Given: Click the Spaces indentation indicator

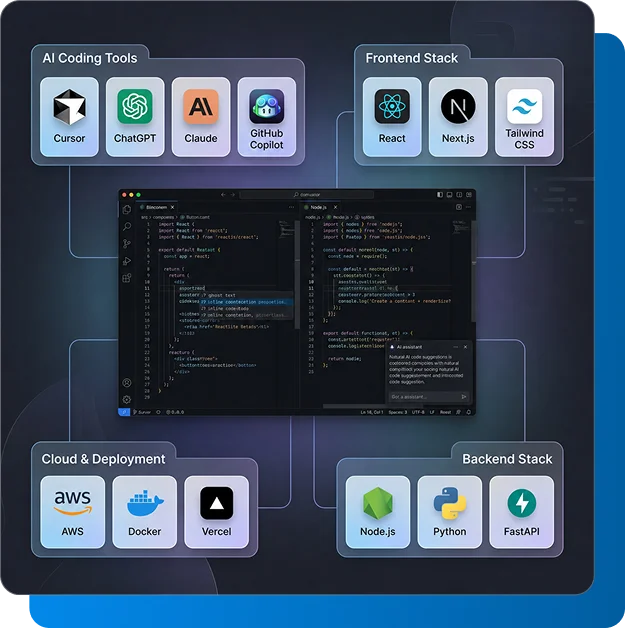Looking at the screenshot, I should [398, 412].
